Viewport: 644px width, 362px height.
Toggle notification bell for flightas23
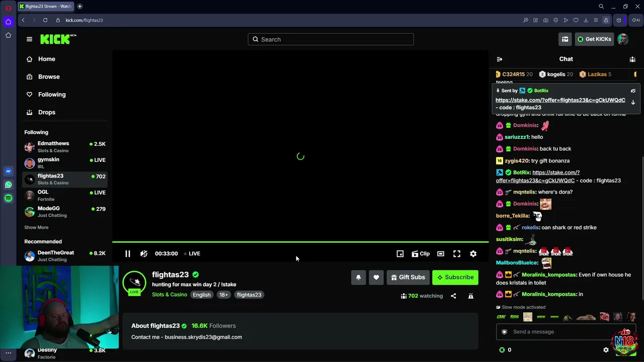click(x=358, y=278)
